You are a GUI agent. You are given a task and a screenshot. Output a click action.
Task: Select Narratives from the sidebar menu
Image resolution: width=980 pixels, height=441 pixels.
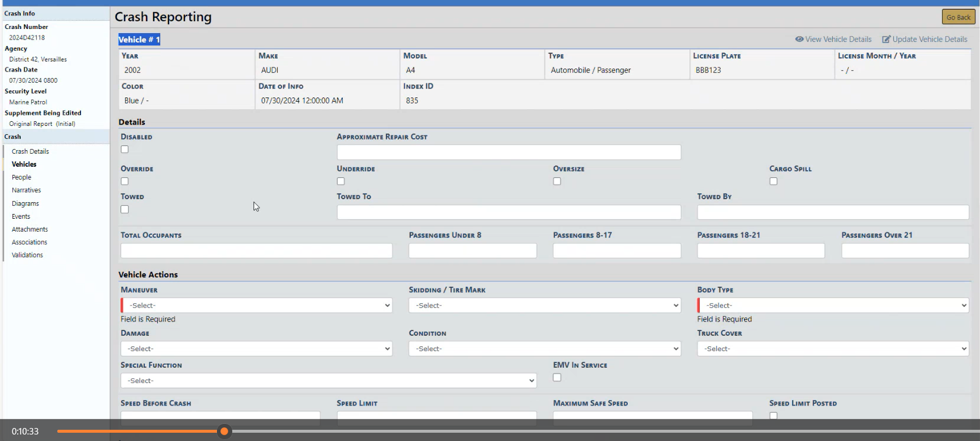point(26,190)
